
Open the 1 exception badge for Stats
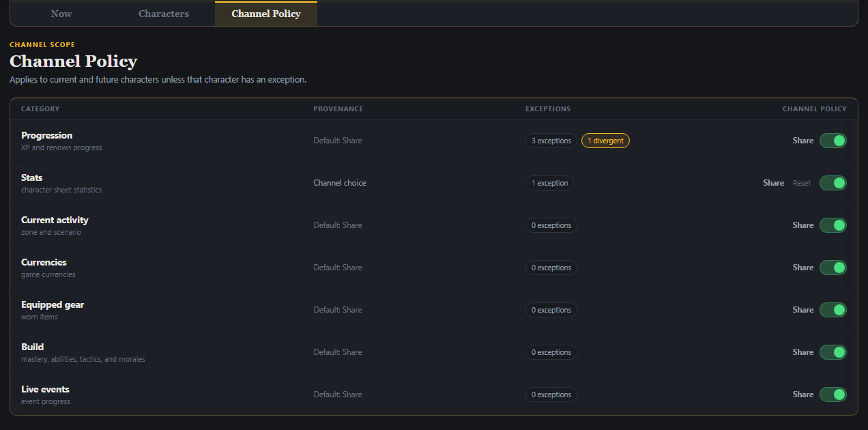(549, 183)
